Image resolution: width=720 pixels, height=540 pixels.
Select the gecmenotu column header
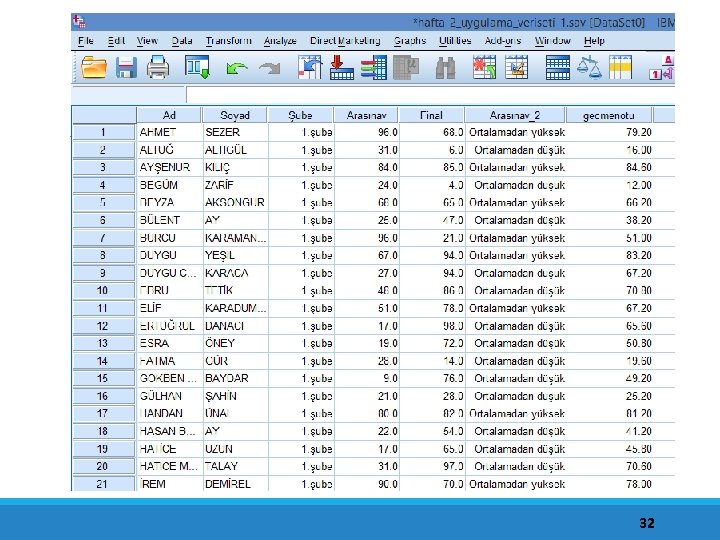click(608, 115)
